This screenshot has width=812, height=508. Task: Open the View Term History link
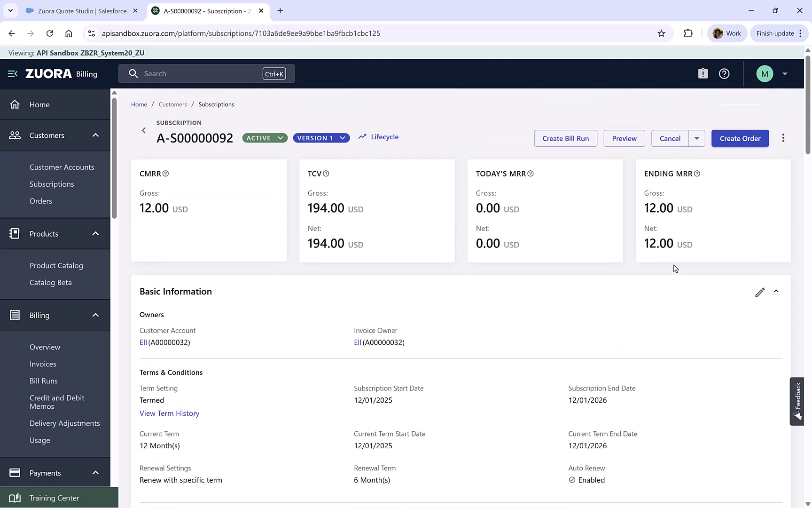point(169,413)
